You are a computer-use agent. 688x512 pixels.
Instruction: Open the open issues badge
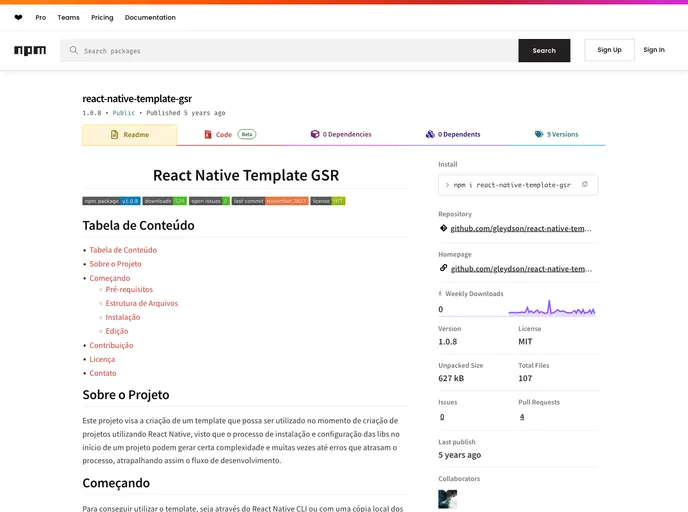point(209,201)
